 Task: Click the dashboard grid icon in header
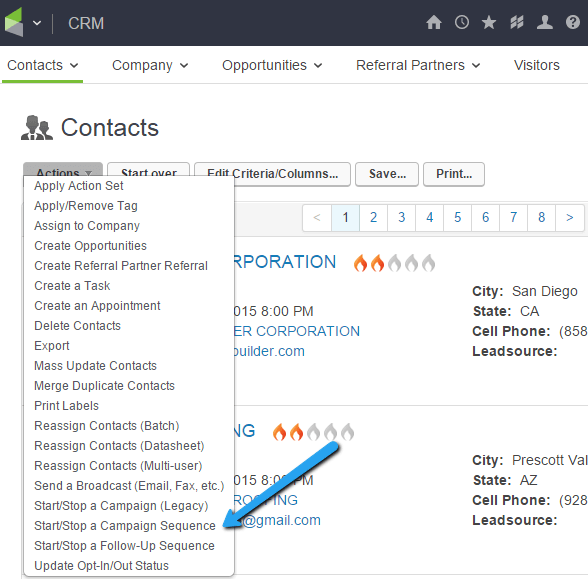pyautogui.click(x=517, y=22)
